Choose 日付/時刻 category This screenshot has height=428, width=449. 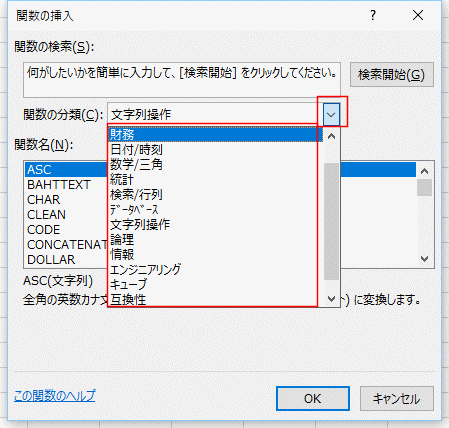pyautogui.click(x=215, y=150)
